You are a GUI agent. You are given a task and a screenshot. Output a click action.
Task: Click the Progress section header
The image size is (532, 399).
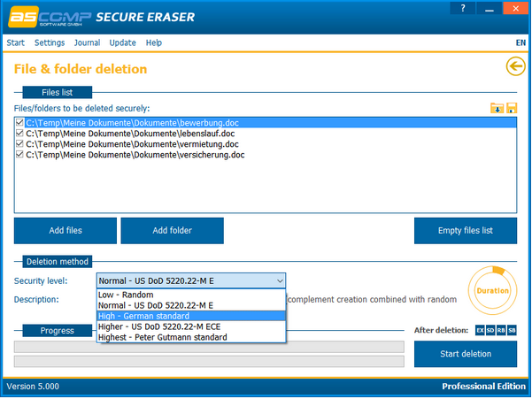57,331
